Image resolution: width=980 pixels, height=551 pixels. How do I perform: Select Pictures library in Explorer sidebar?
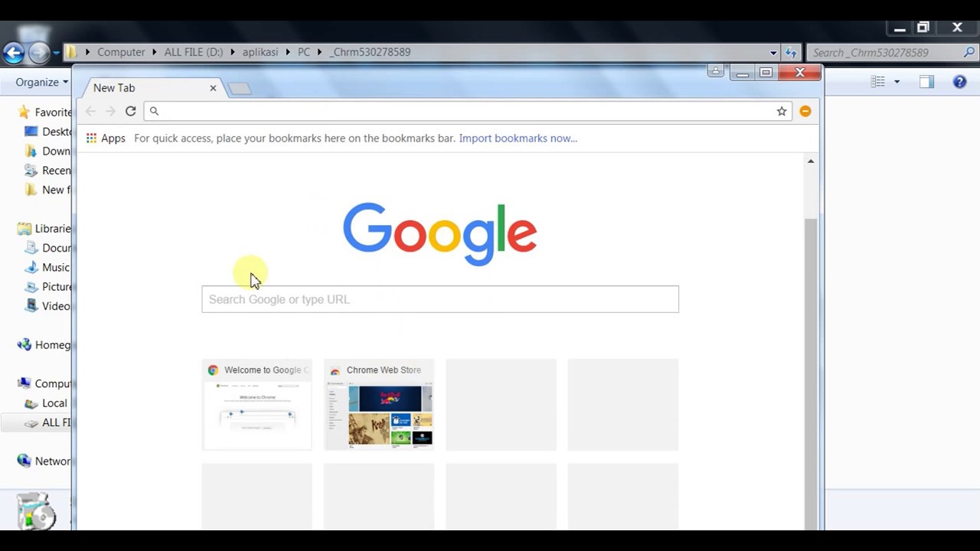47,286
